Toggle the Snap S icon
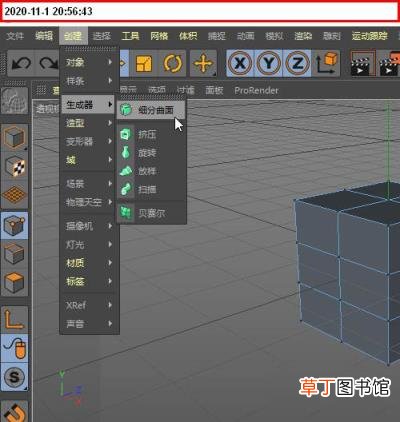The width and height of the screenshot is (400, 422). (x=14, y=377)
